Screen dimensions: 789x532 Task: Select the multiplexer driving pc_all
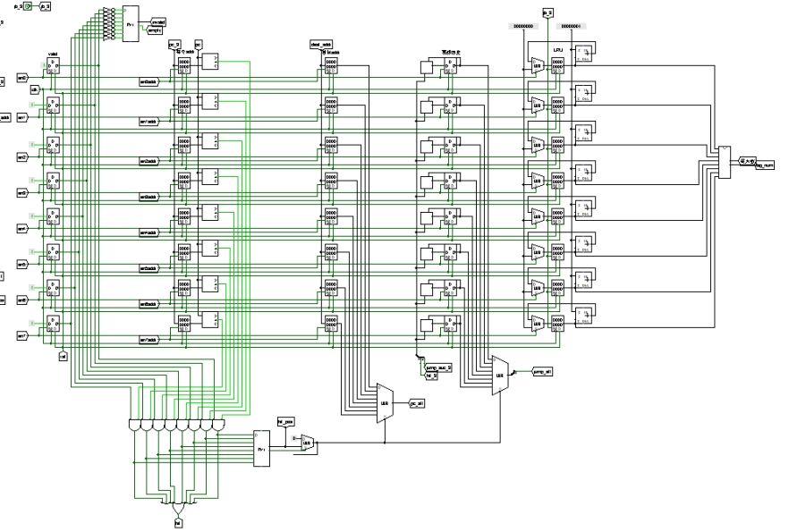[x=385, y=403]
